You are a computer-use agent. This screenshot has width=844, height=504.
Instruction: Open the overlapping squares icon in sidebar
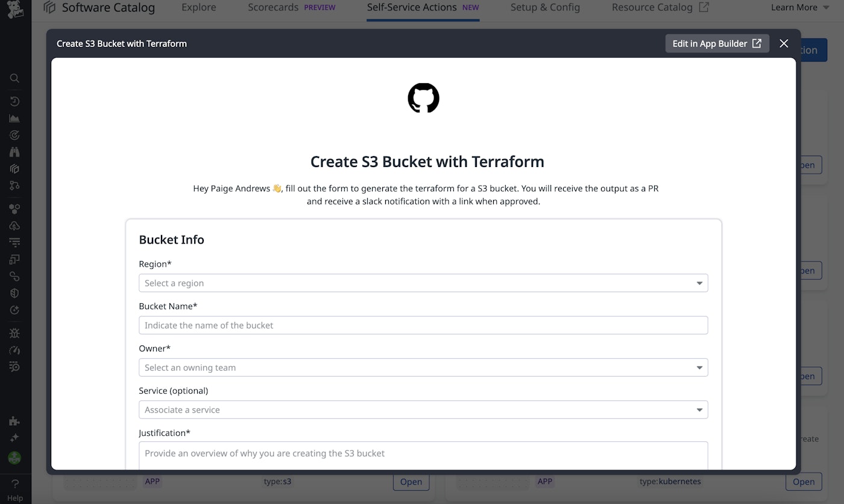click(x=15, y=259)
